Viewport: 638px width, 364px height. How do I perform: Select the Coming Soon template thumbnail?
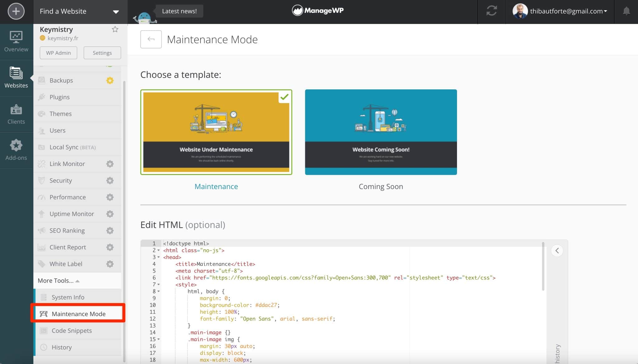click(x=381, y=132)
